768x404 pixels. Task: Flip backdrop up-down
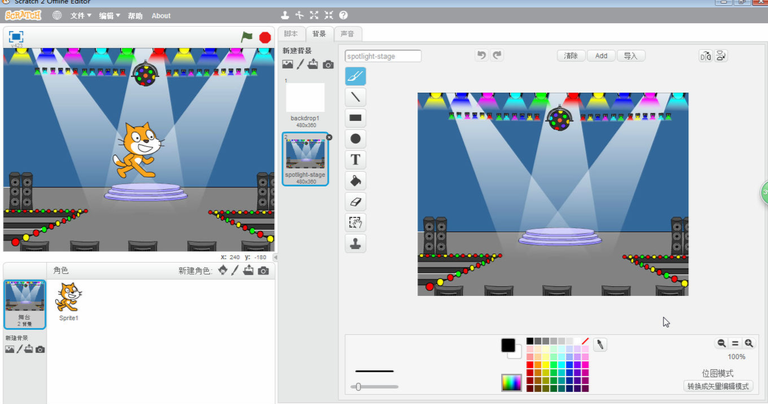tap(721, 56)
